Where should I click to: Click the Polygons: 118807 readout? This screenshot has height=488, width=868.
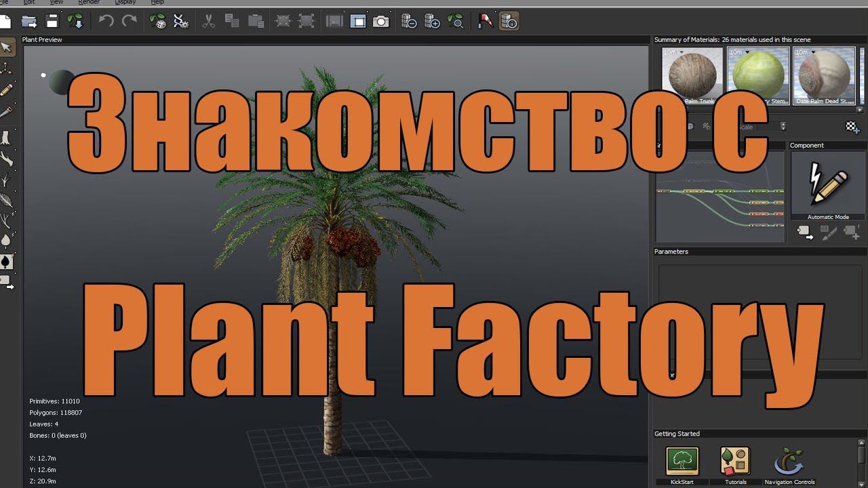56,412
